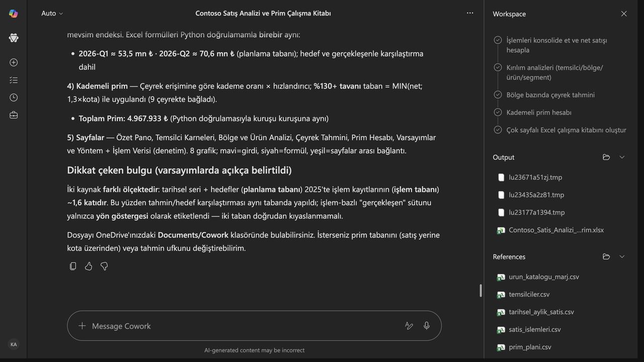Click 'AI-generated content may be incorrect' notice

[x=254, y=350]
